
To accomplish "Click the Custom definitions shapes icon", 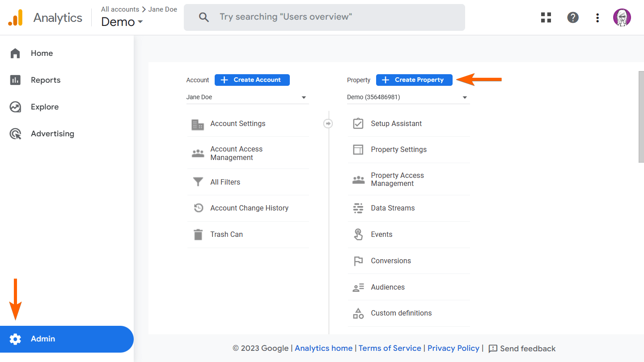I will pos(358,313).
